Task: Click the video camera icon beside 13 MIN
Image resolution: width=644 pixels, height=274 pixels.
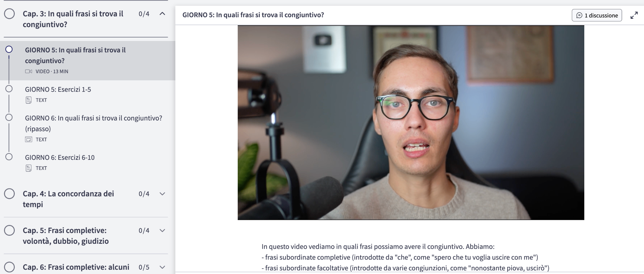Action: [29, 72]
